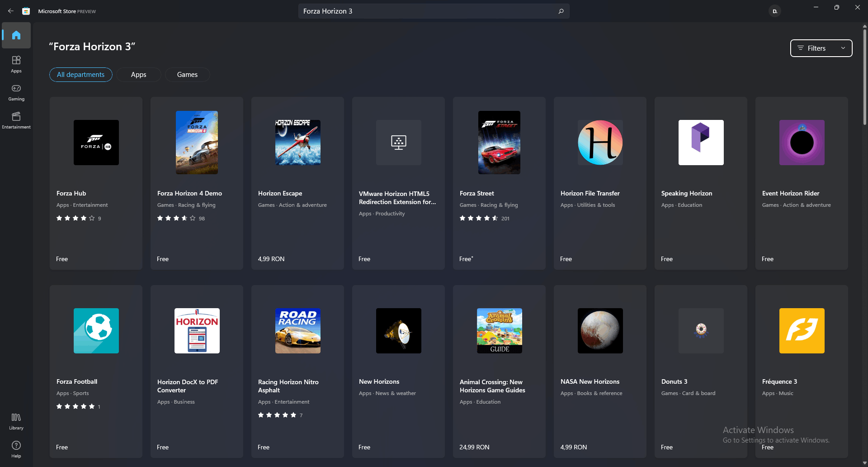Viewport: 868px width, 467px height.
Task: Open the Horizon File Transfer icon
Action: pos(600,143)
